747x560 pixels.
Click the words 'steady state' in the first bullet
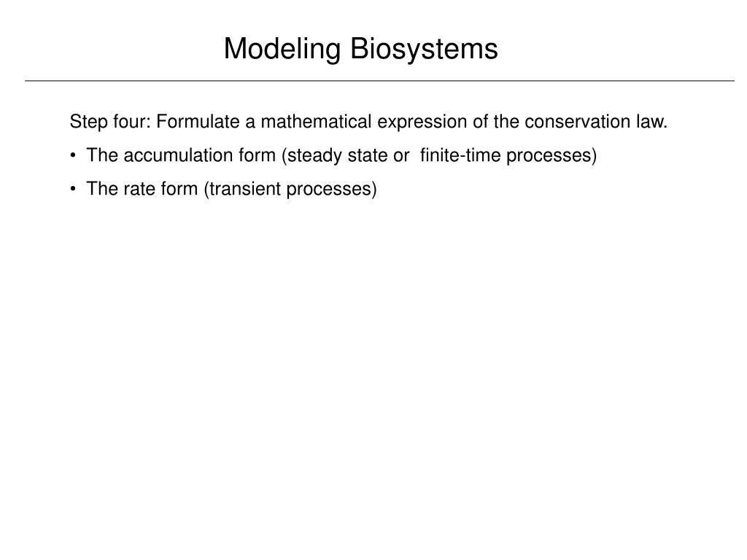click(337, 156)
